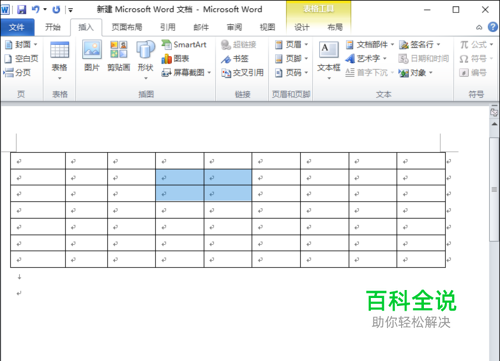Viewport: 500px width, 361px height.
Task: Insert a 交叉引用 cross-reference
Action: (242, 72)
